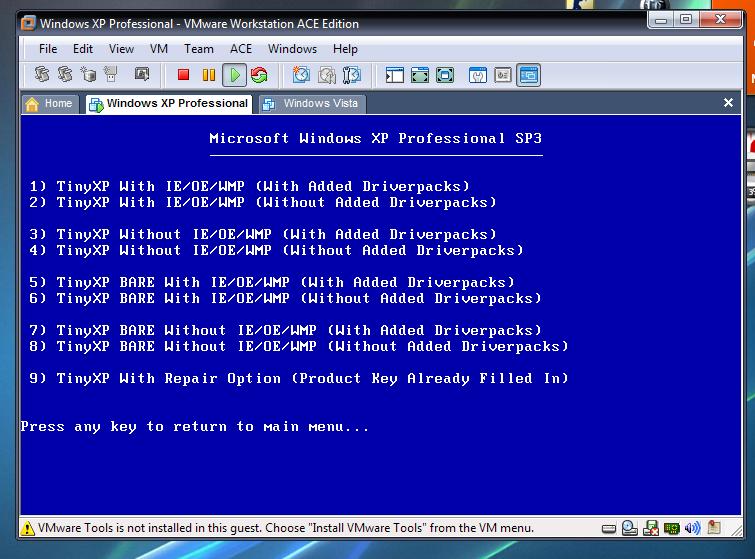Click option 7 TinyXP BARE Without IE/OE/WMP
The image size is (755, 559).
click(286, 330)
